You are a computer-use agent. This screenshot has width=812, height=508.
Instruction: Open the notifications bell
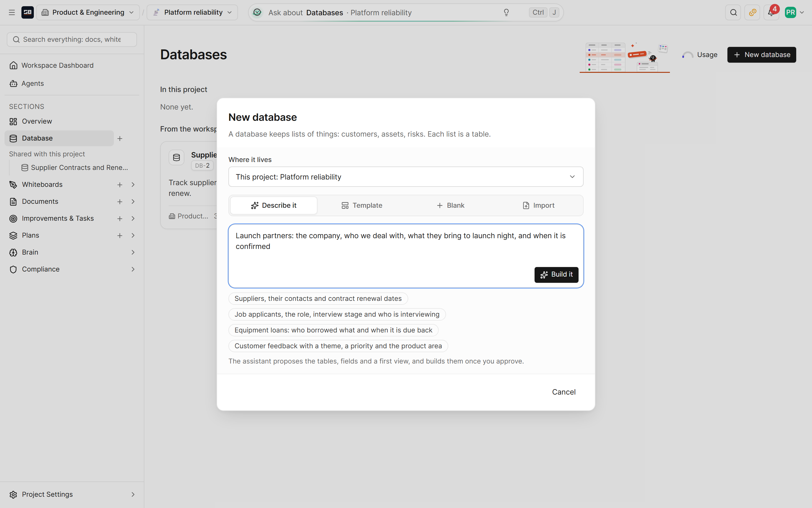pos(771,12)
